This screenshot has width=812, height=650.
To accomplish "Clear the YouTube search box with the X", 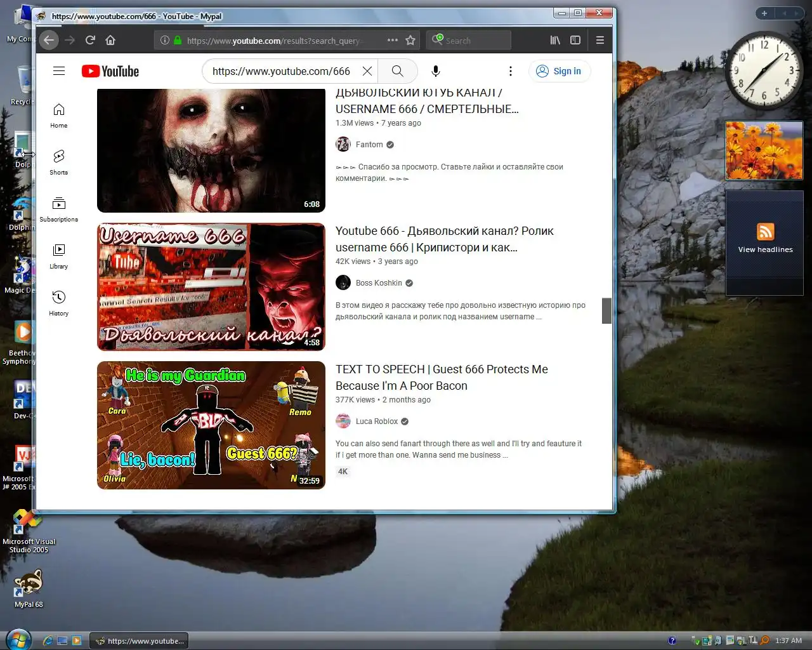I will click(367, 71).
